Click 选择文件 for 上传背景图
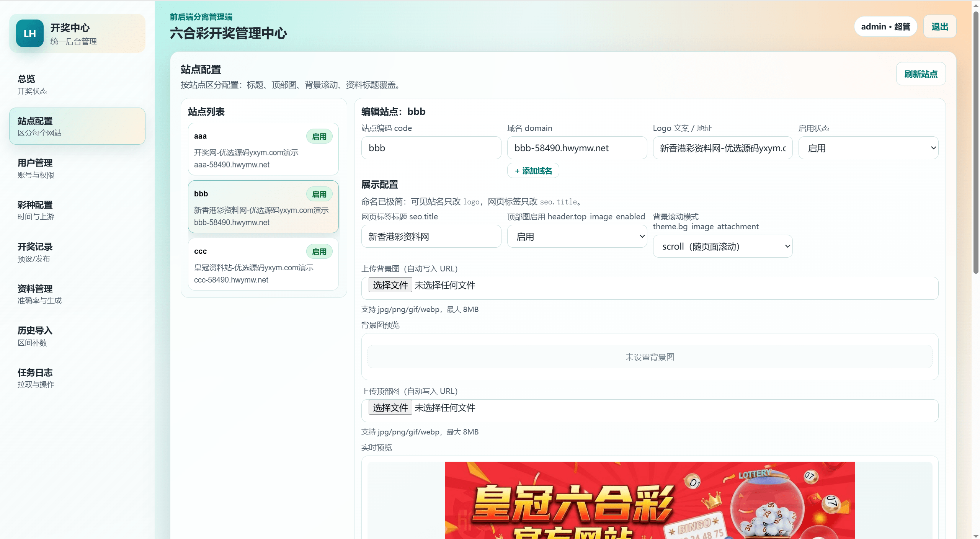The width and height of the screenshot is (980, 539). click(x=390, y=285)
